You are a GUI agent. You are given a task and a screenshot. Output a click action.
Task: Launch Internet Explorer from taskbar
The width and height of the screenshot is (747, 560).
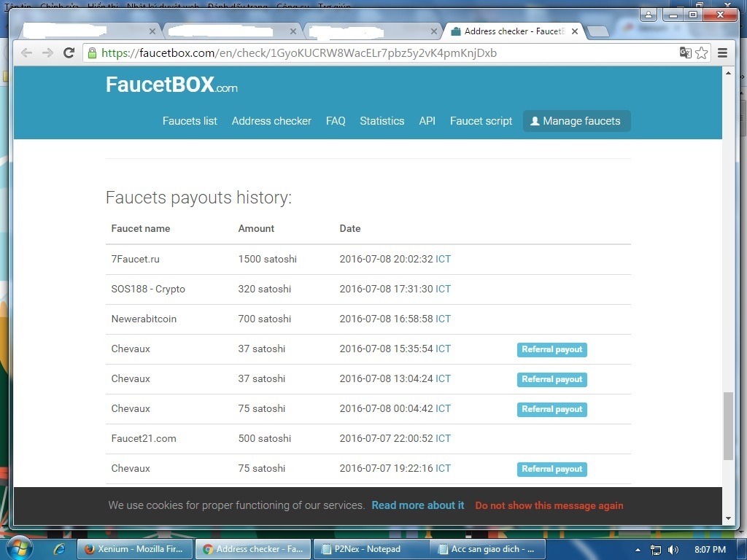[x=59, y=549]
